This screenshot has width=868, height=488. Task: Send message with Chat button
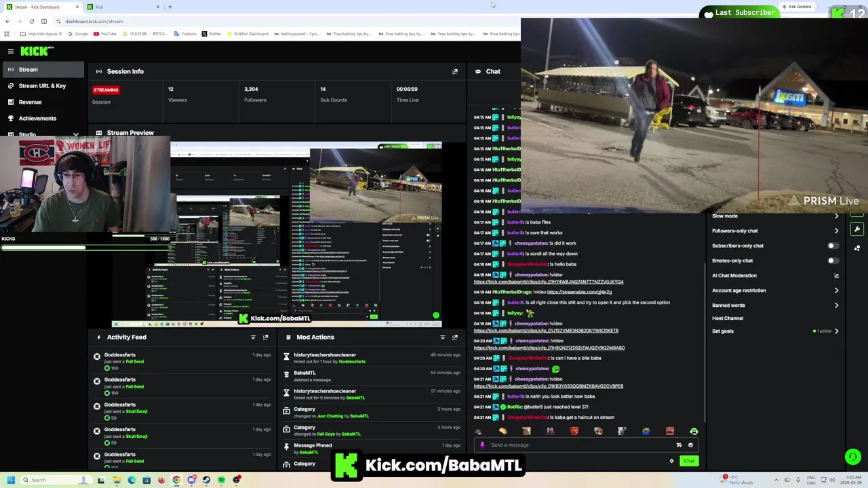[689, 461]
